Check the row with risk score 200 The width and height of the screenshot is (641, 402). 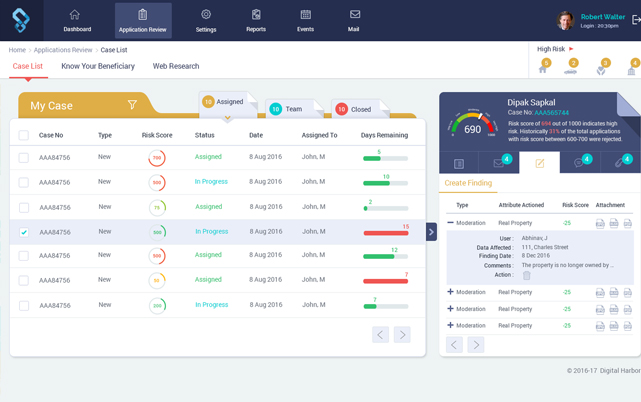pos(24,305)
